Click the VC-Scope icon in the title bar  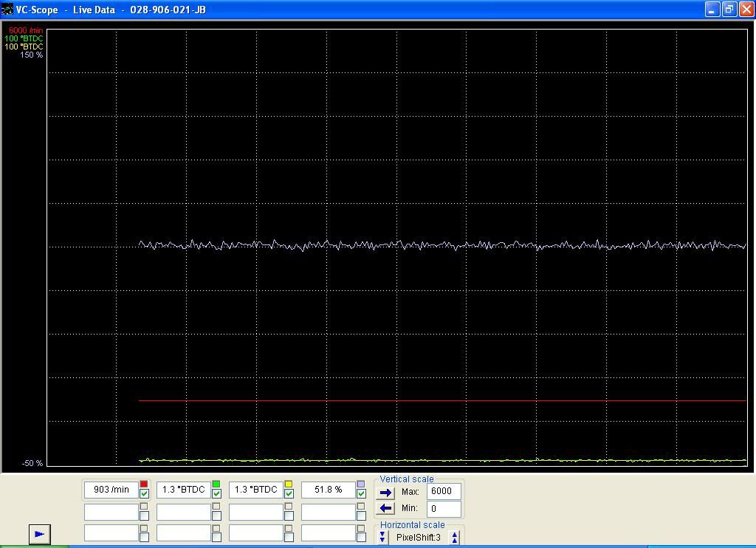tap(7, 10)
